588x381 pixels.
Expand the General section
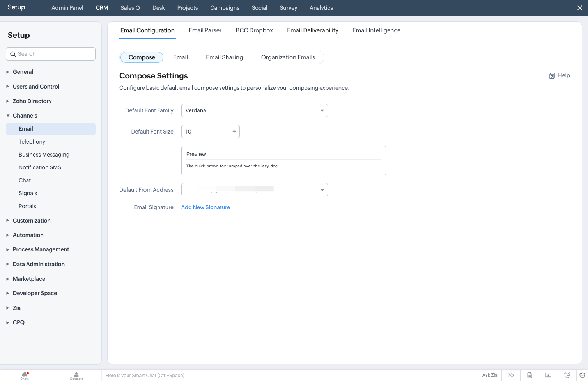tap(23, 72)
